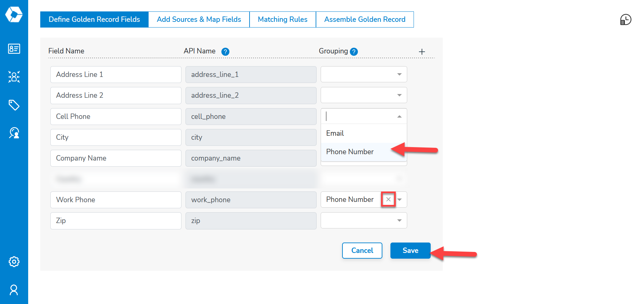
Task: Open the user profile sidebar icon
Action: pos(14,290)
